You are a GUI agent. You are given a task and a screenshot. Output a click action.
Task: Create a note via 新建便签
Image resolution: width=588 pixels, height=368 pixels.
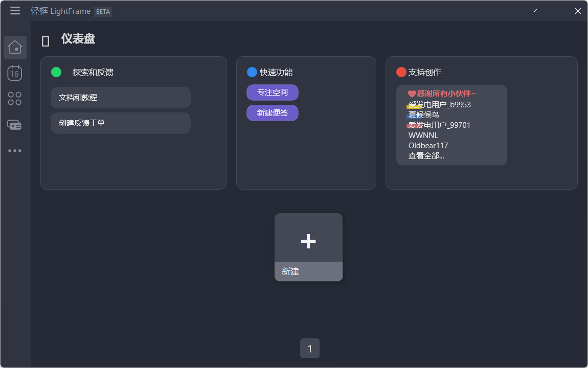coord(273,112)
